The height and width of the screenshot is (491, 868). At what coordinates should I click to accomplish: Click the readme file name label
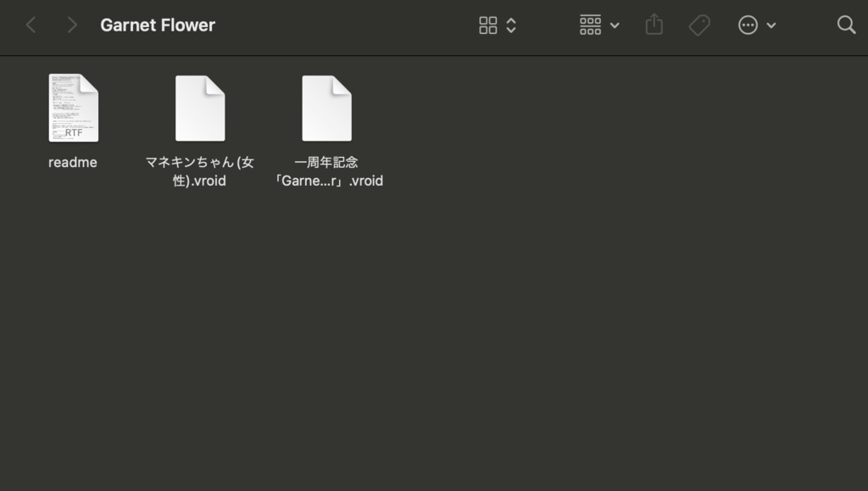pos(73,162)
